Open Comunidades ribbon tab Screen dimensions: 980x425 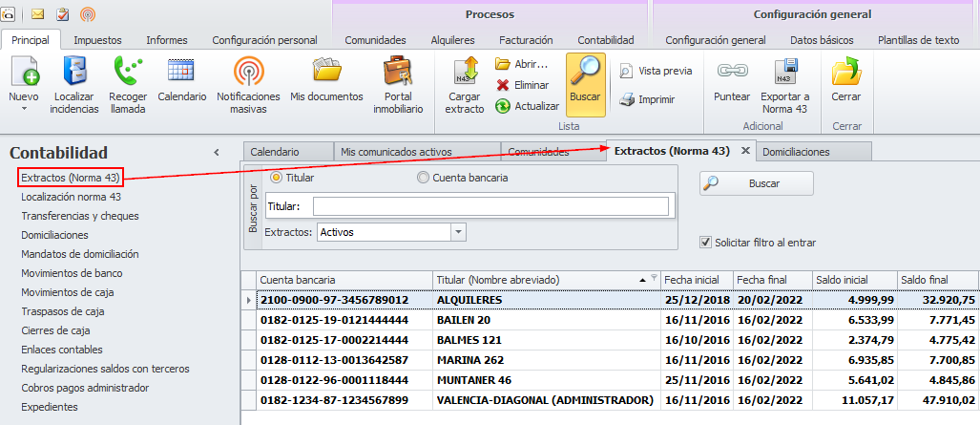point(376,40)
